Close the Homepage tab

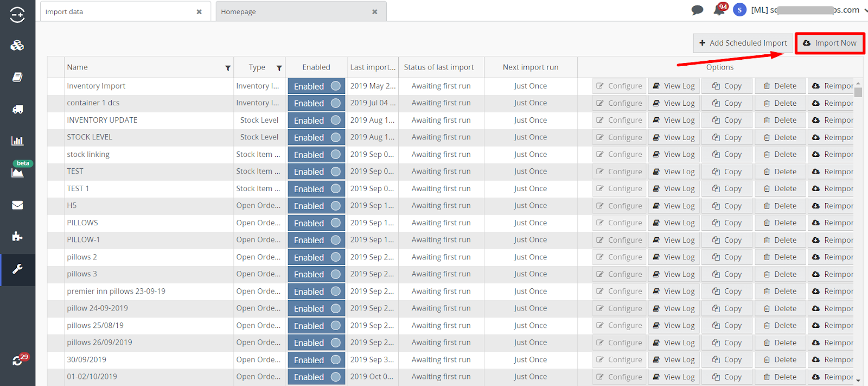point(374,12)
